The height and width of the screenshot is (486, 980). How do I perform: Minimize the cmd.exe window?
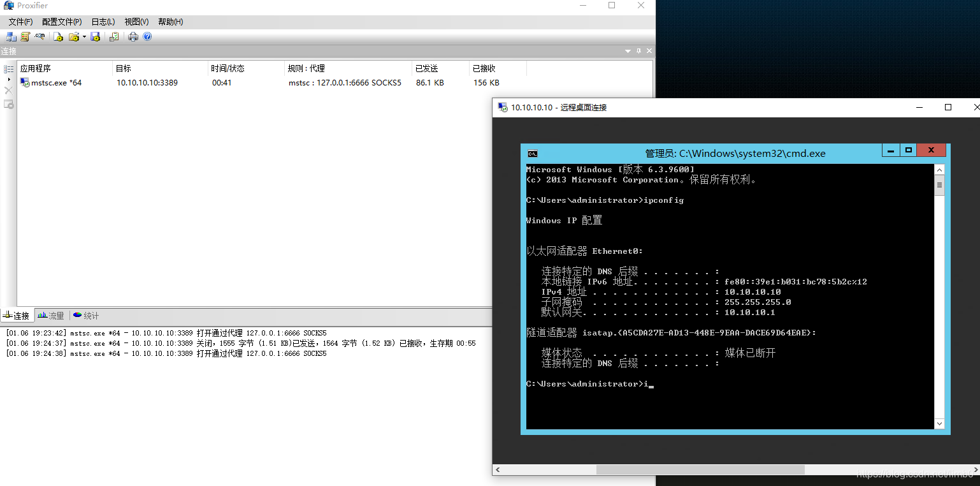click(x=891, y=151)
